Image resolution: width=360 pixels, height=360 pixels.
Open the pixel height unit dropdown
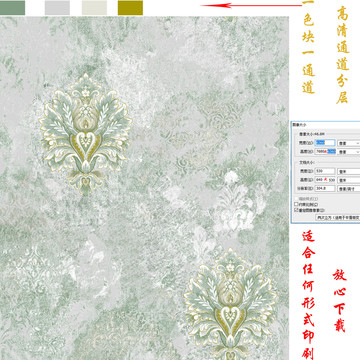[349, 152]
